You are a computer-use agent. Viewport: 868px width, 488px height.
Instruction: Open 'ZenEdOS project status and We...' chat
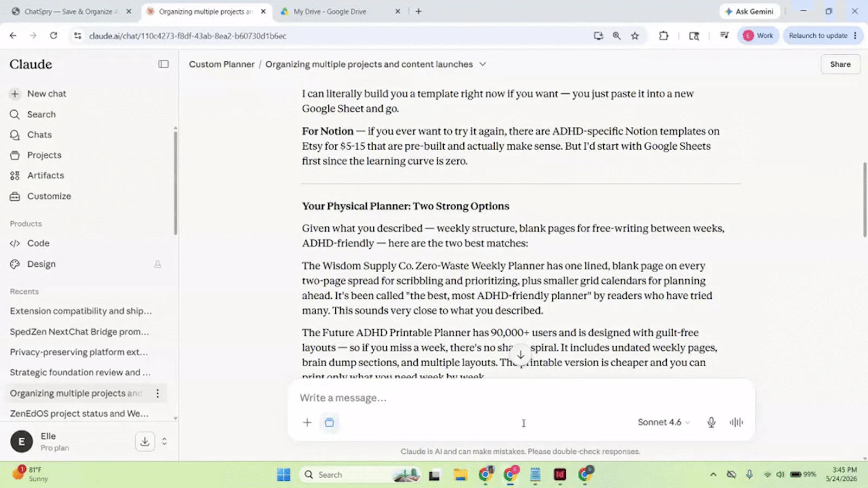click(x=79, y=413)
